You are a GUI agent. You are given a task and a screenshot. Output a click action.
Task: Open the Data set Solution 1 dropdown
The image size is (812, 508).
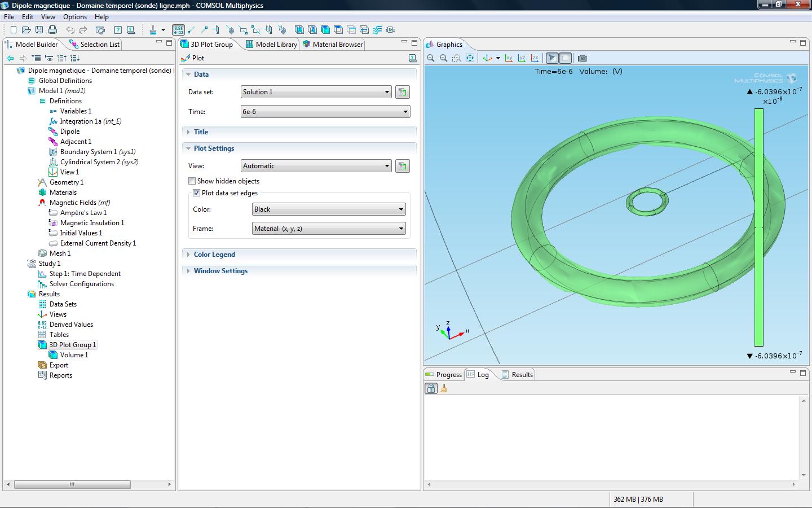pyautogui.click(x=316, y=92)
